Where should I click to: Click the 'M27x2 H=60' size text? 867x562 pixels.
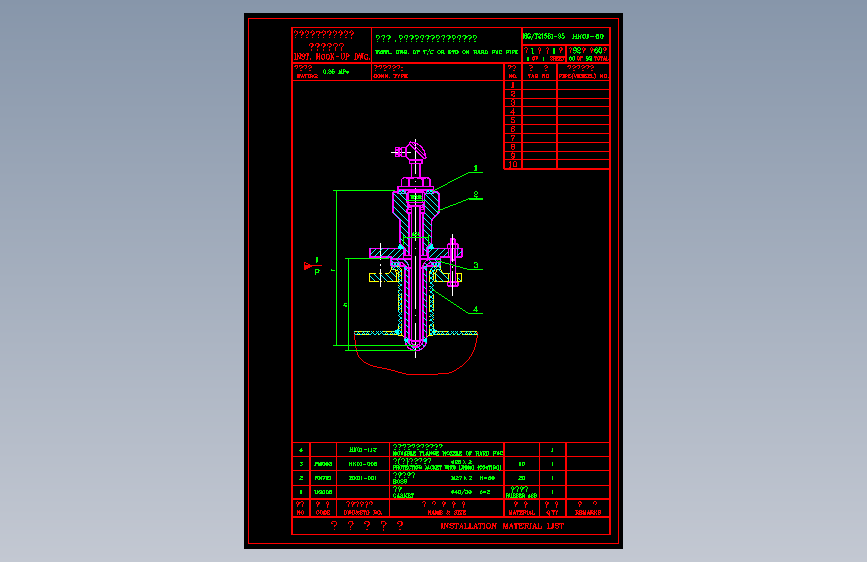click(473, 478)
